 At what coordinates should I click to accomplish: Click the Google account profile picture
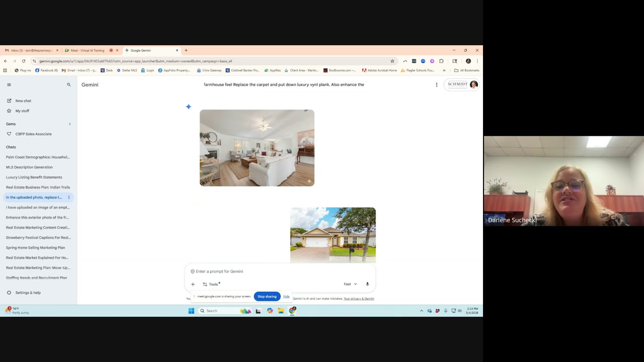pyautogui.click(x=473, y=84)
